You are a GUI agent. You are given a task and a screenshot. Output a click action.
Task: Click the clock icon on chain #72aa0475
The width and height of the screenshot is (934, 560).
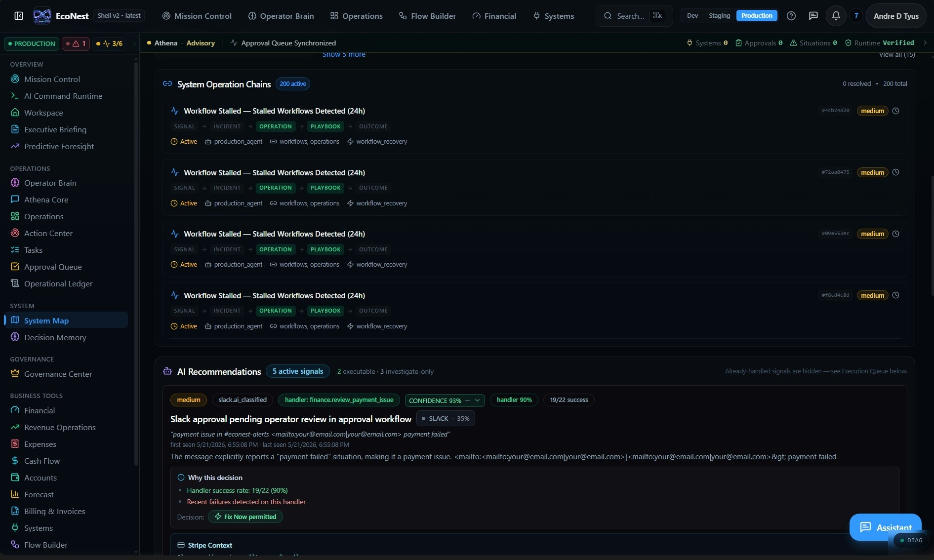coord(895,172)
